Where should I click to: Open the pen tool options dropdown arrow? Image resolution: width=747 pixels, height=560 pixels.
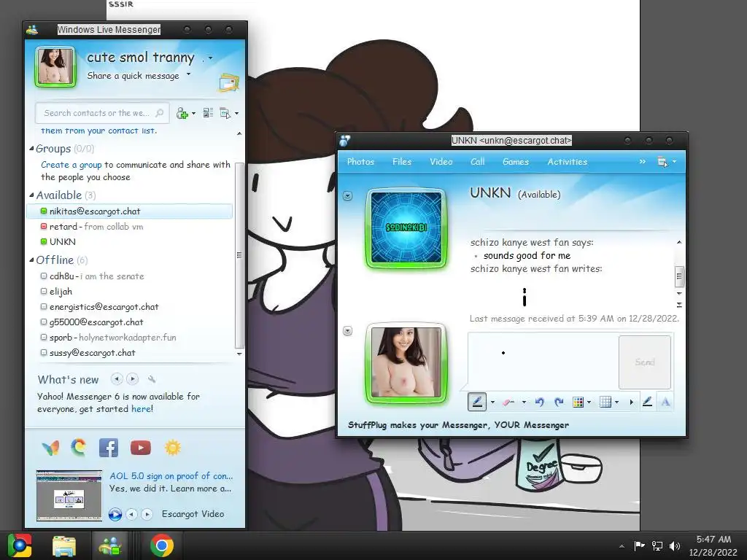coord(492,402)
